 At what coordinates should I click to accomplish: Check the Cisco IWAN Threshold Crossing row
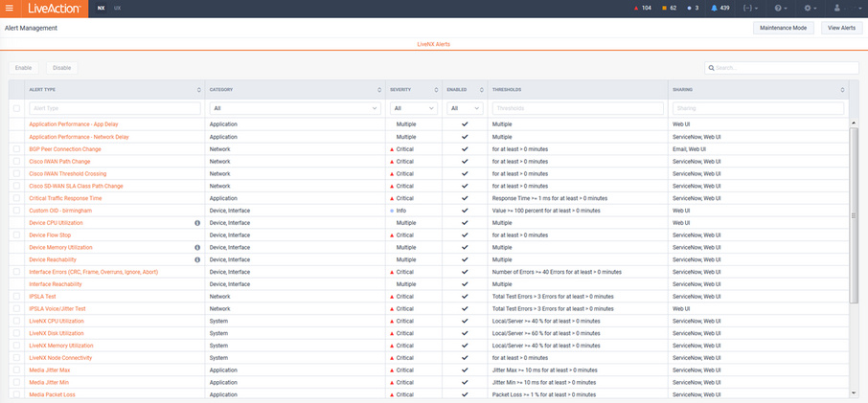(x=16, y=173)
